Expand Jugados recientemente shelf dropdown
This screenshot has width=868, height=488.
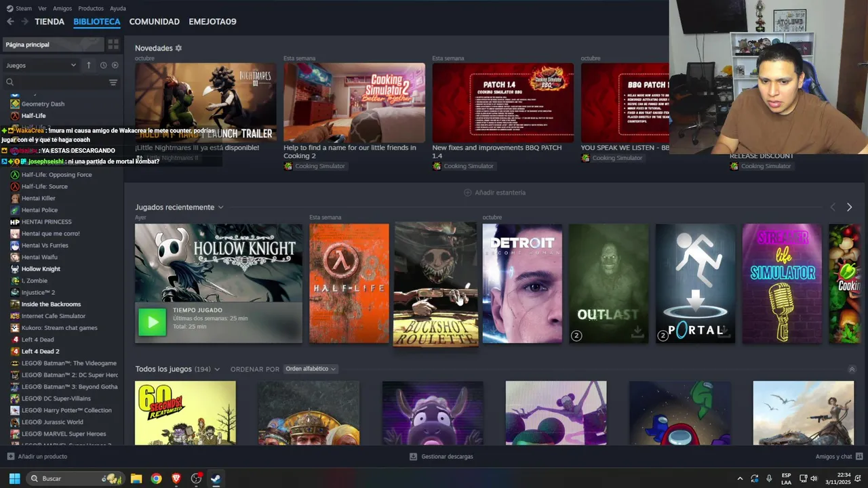coord(220,207)
